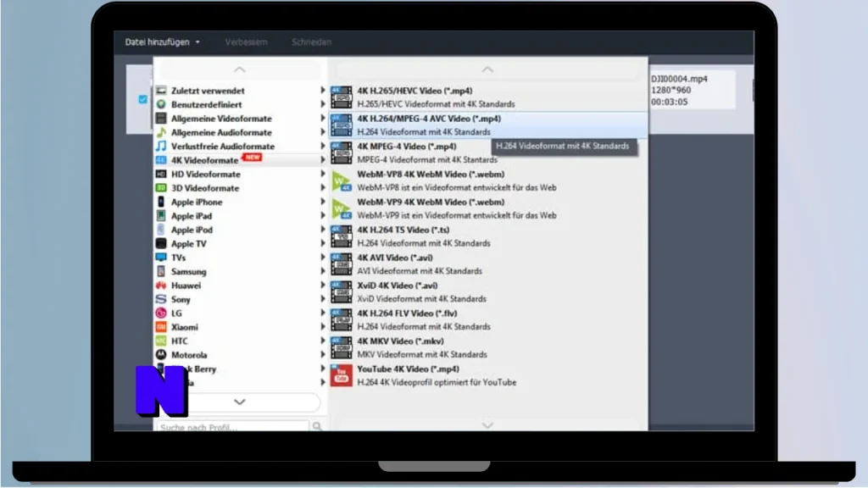The height and width of the screenshot is (488, 868).
Task: Expand Zuletzt verwendet submenu arrow
Action: [x=323, y=90]
